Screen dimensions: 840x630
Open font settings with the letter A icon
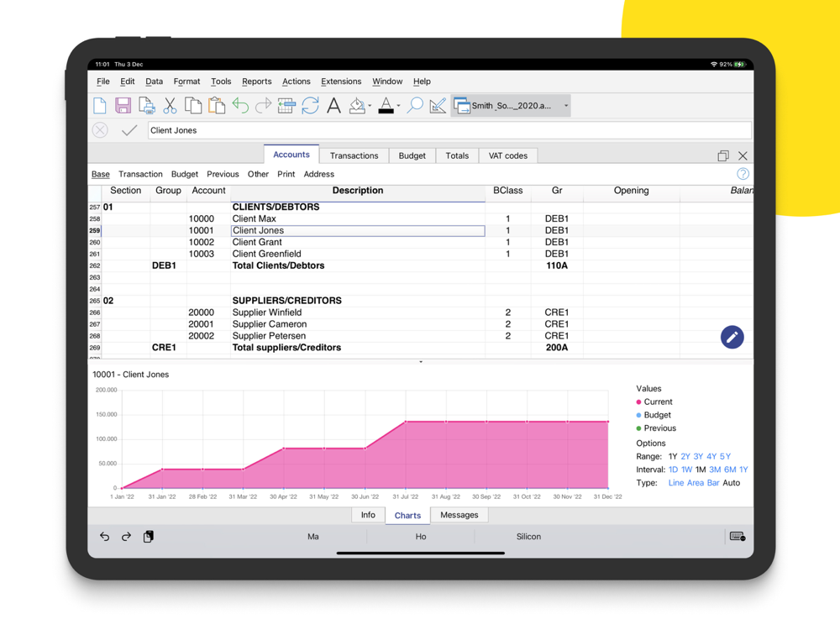tap(333, 106)
